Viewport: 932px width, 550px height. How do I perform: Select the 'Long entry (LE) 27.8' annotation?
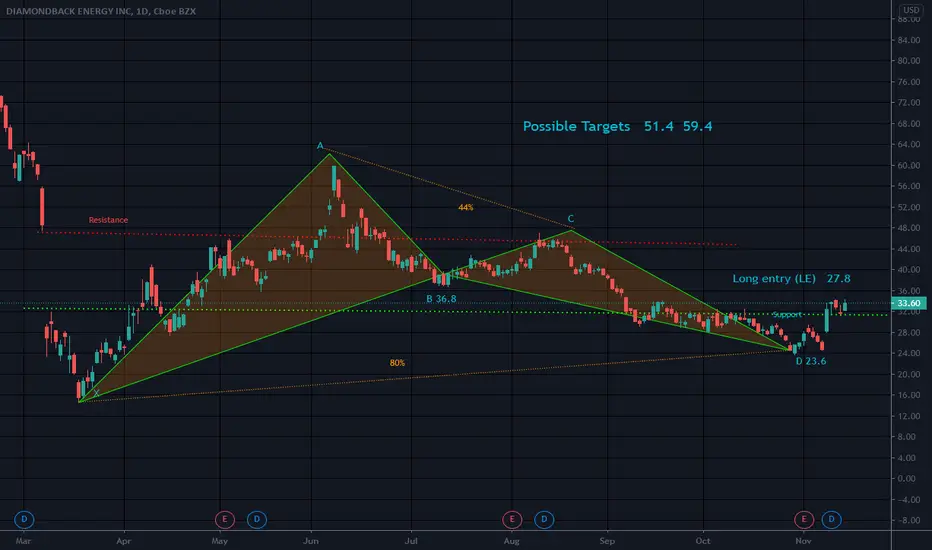pos(791,278)
